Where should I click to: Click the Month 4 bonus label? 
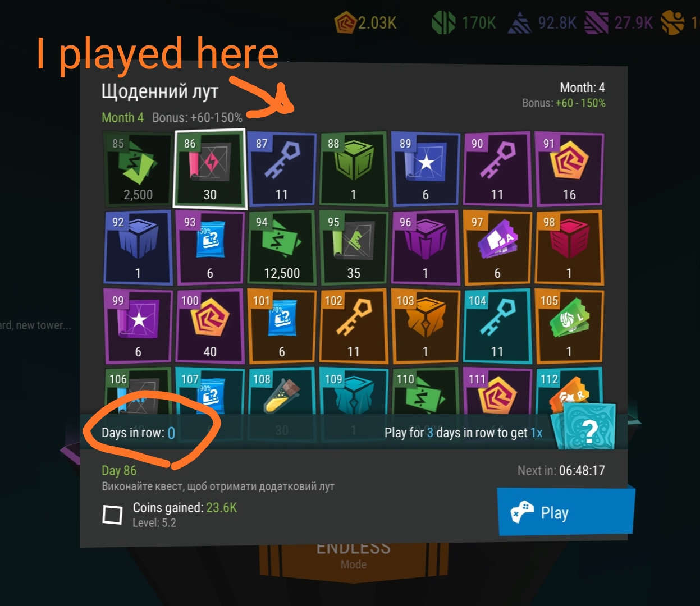pos(172,118)
